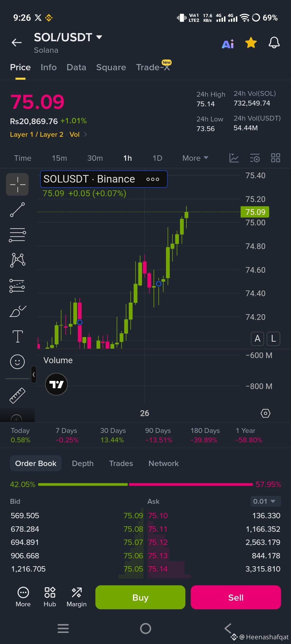Switch to the Network tab
291x644 pixels.
click(x=164, y=463)
